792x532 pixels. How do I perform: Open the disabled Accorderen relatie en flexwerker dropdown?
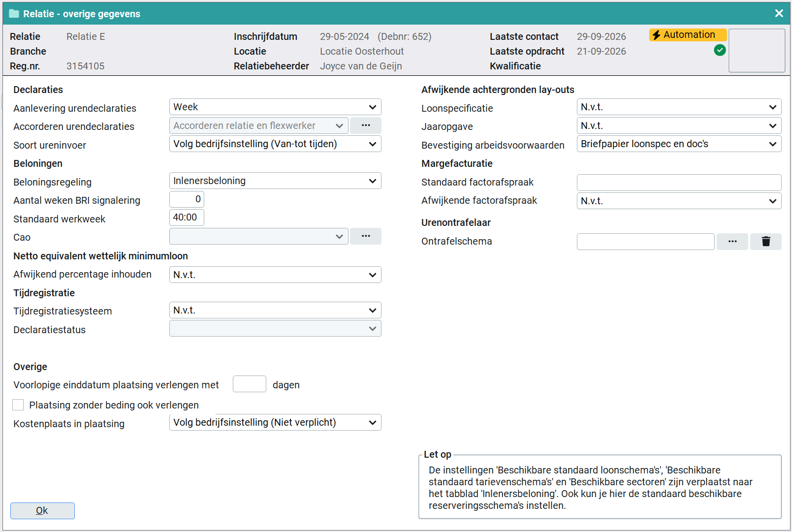click(x=259, y=125)
